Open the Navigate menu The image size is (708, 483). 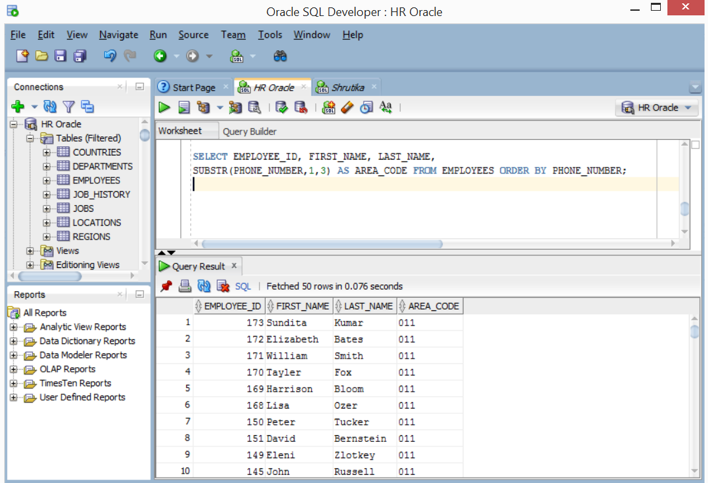[x=119, y=35]
